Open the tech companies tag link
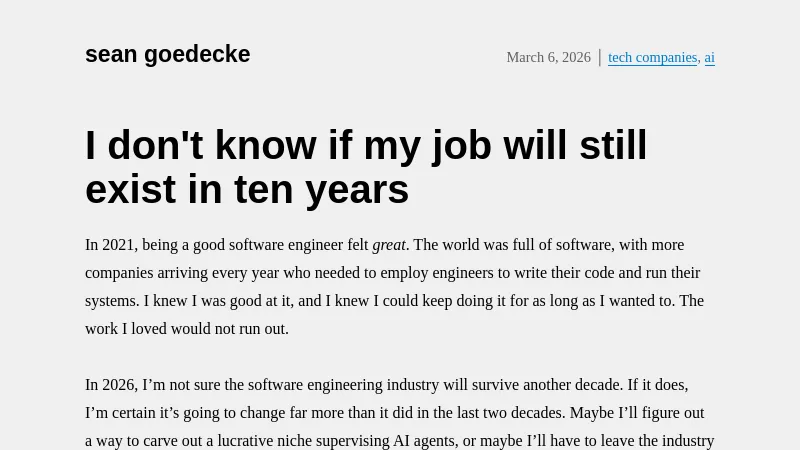800x450 pixels. pyautogui.click(x=652, y=57)
